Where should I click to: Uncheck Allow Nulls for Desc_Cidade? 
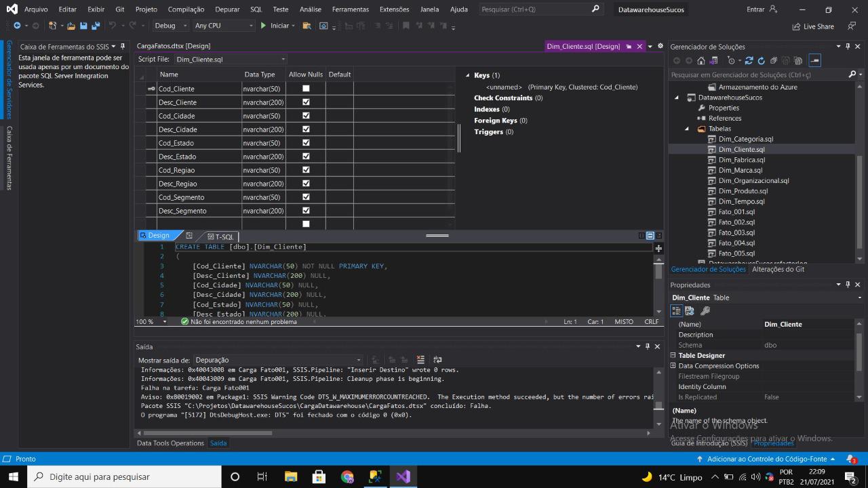306,129
